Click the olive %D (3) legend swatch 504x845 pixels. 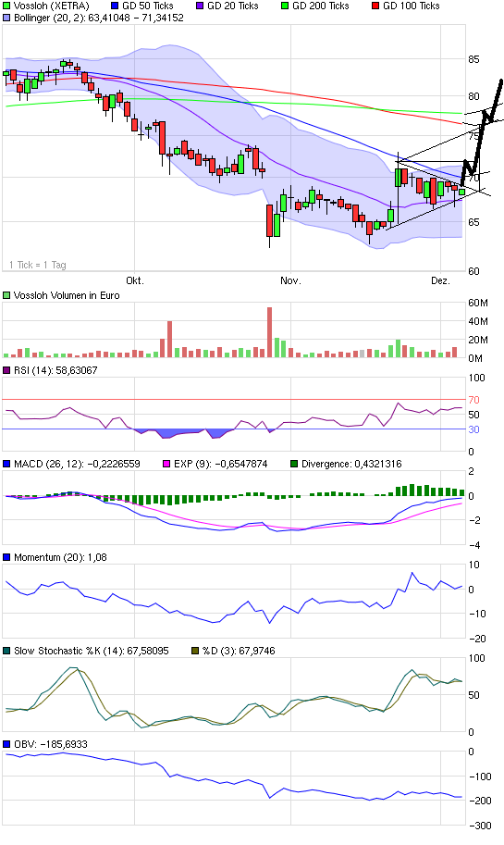195,651
